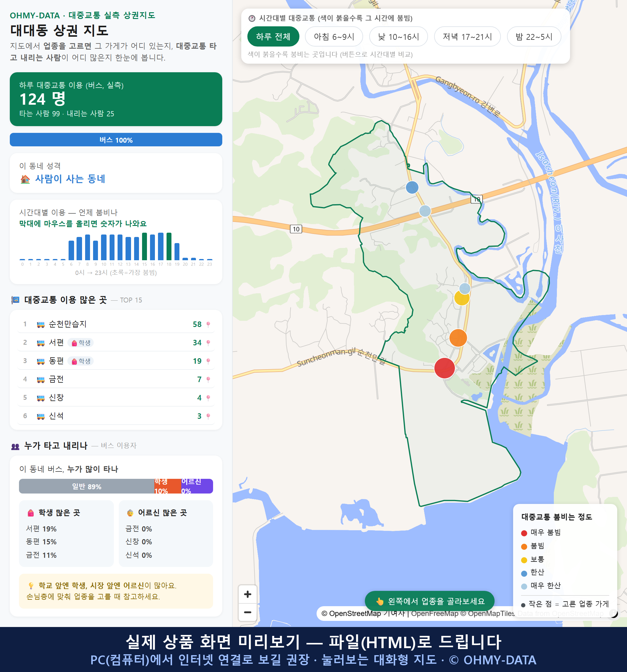Click the 왼쪽에서 업종을 골라보세요 banner
Viewport: 627px width, 672px height.
430,601
